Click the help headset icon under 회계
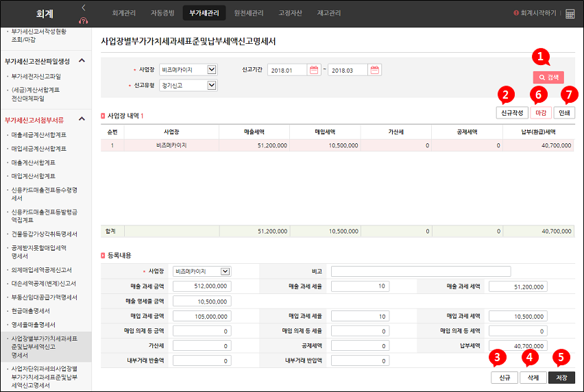This screenshot has width=584, height=392. click(x=84, y=21)
